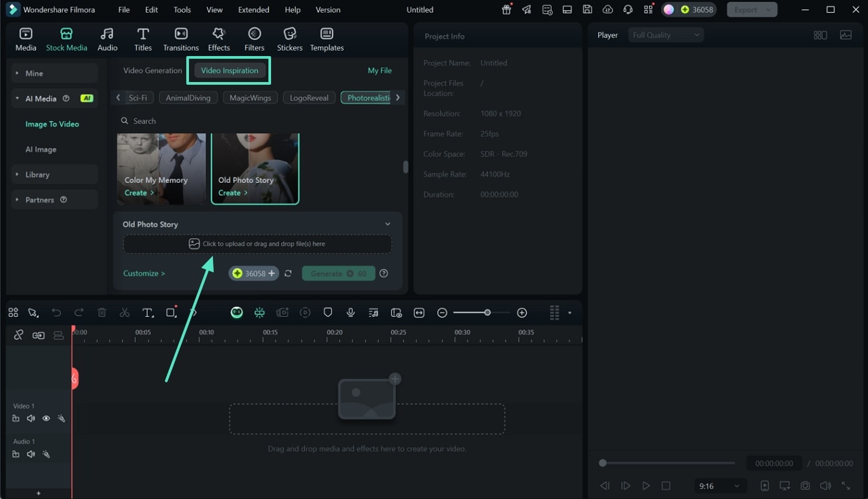868x499 pixels.
Task: Toggle the scopes view icon in player
Action: tap(845, 35)
